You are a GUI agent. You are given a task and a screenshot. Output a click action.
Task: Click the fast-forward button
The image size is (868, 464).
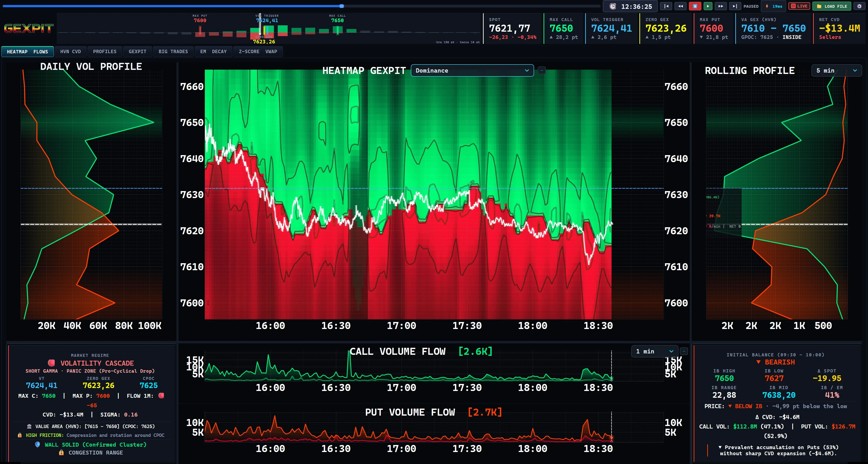(x=720, y=6)
